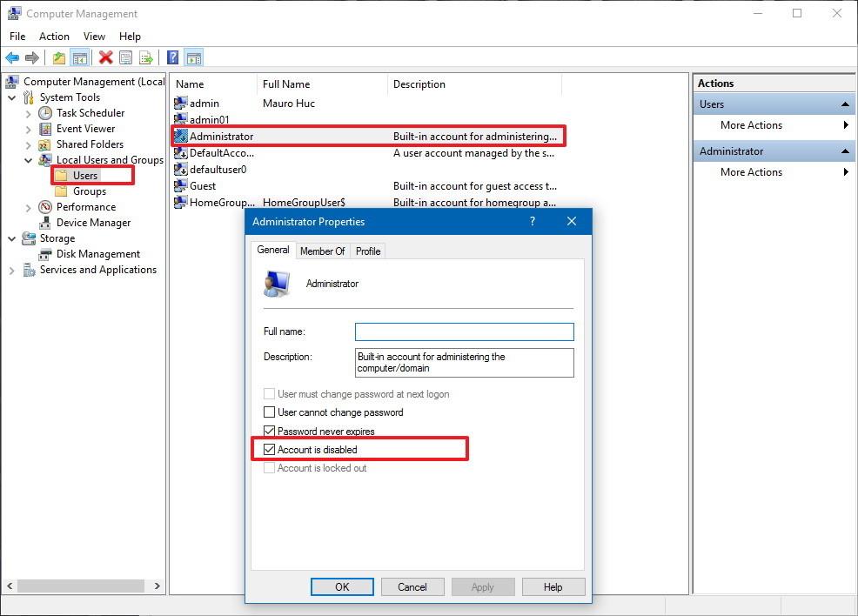The height and width of the screenshot is (616, 858).
Task: Uncheck Account is disabled
Action: pyautogui.click(x=270, y=449)
